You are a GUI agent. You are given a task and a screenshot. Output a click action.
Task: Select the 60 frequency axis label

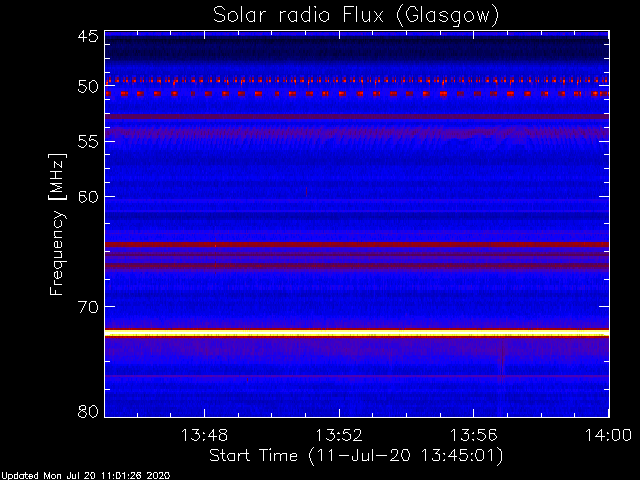pos(88,196)
